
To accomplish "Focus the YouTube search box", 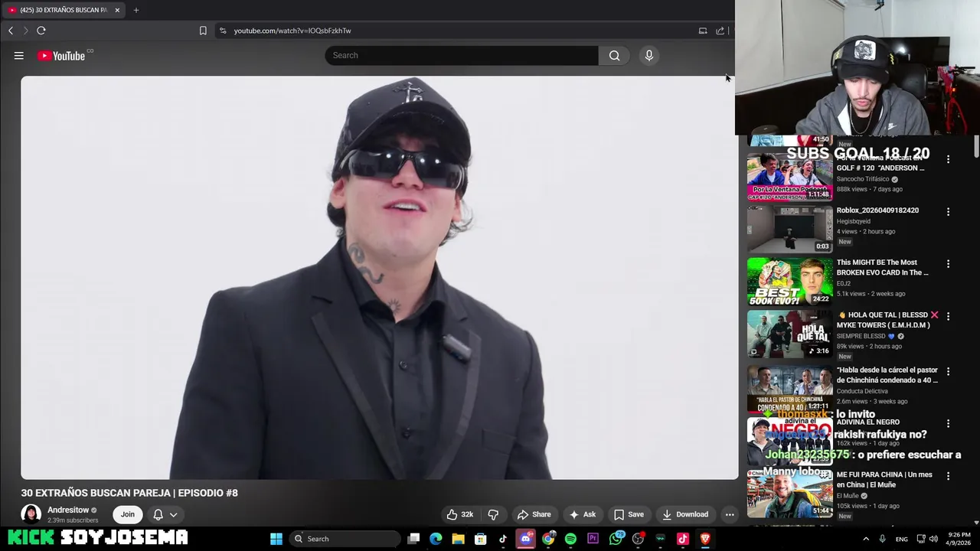I will pyautogui.click(x=462, y=56).
